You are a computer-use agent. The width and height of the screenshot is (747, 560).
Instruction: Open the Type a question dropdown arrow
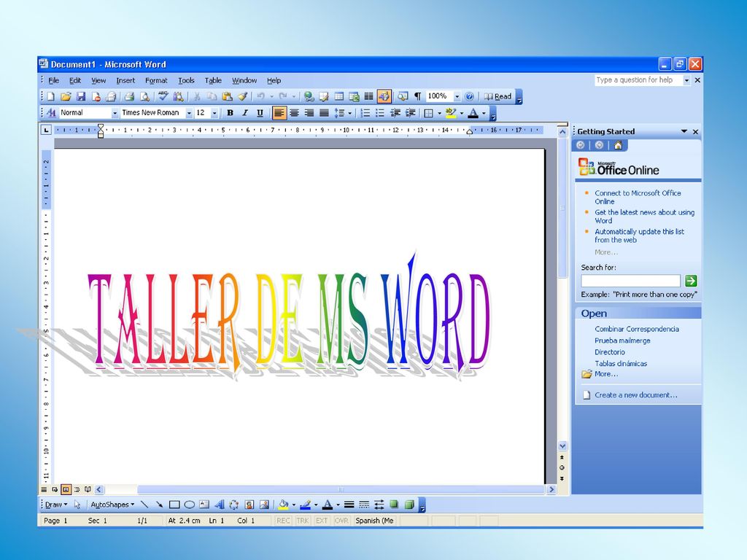tap(686, 80)
